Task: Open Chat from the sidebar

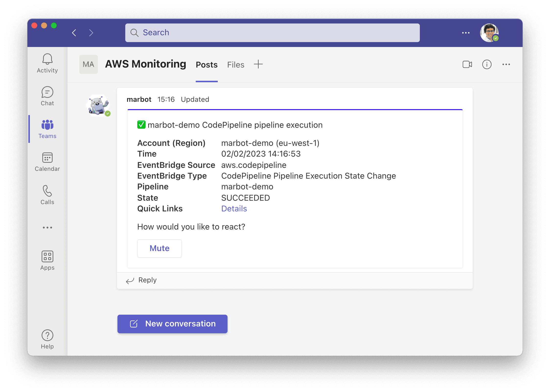Action: point(47,96)
